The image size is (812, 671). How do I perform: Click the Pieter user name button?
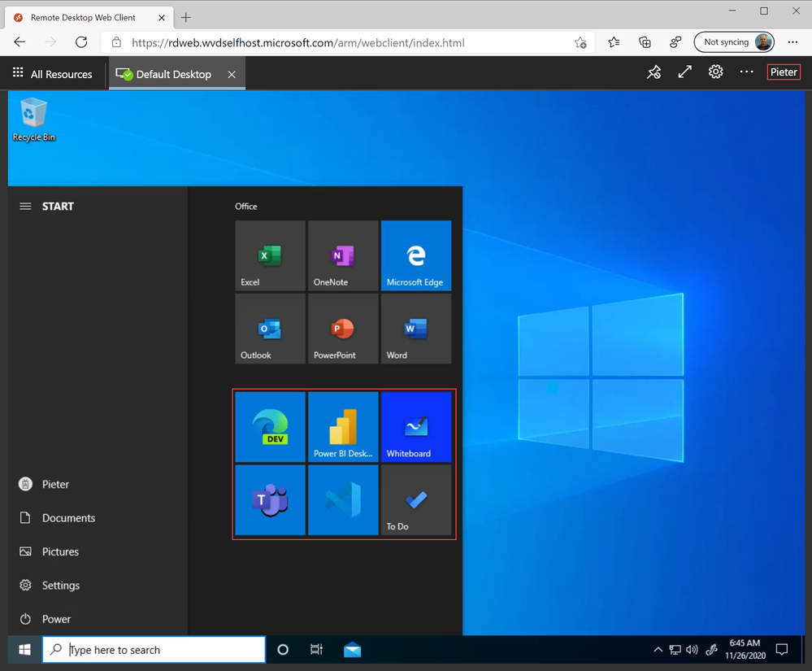(x=784, y=72)
